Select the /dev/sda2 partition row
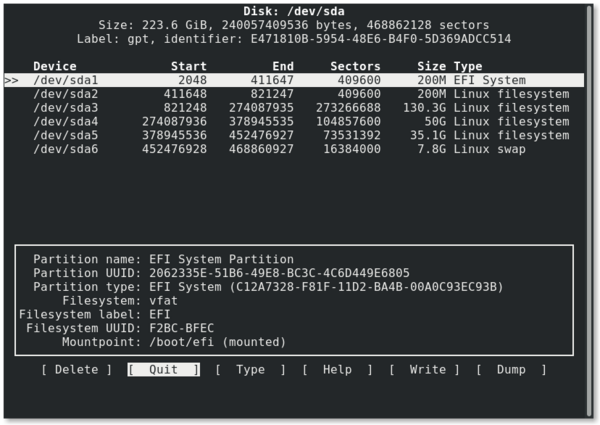The height and width of the screenshot is (425, 600). point(294,94)
